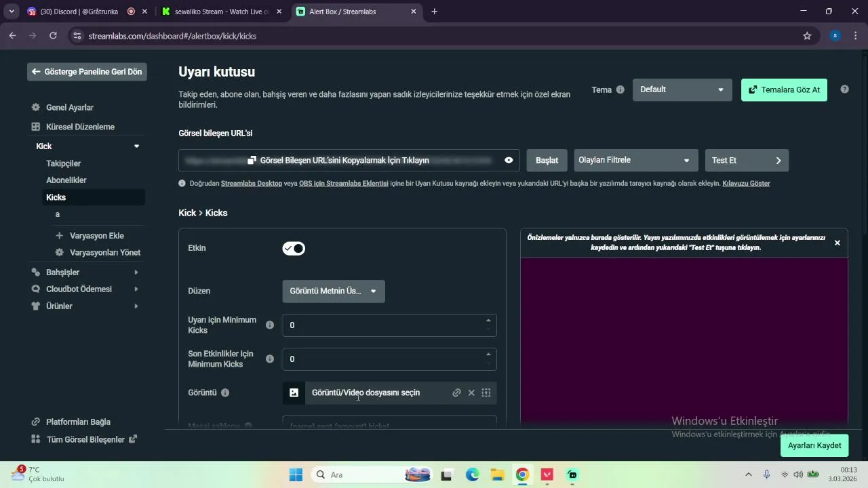Open the Streamlabs Desktop link
Image resolution: width=868 pixels, height=488 pixels.
(251, 184)
